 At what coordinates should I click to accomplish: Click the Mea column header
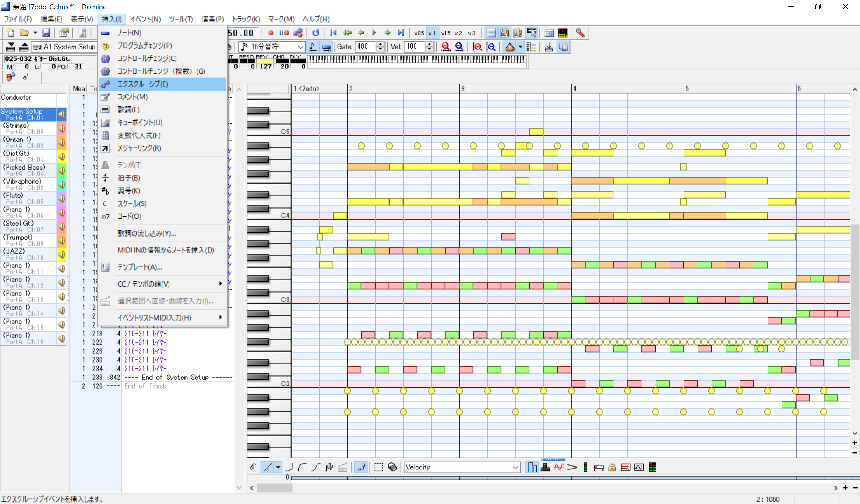[78, 88]
